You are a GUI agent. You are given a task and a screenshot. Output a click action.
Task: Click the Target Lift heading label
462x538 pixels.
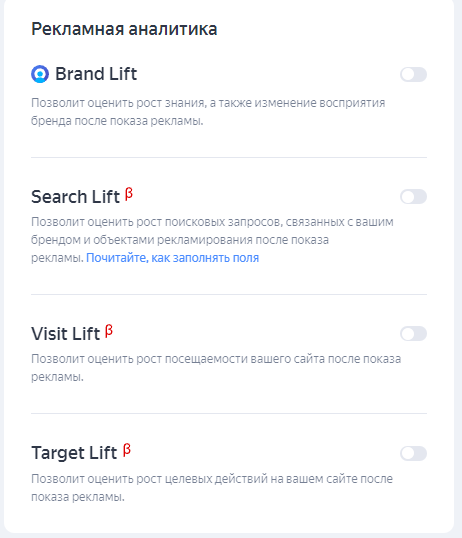pyautogui.click(x=74, y=453)
